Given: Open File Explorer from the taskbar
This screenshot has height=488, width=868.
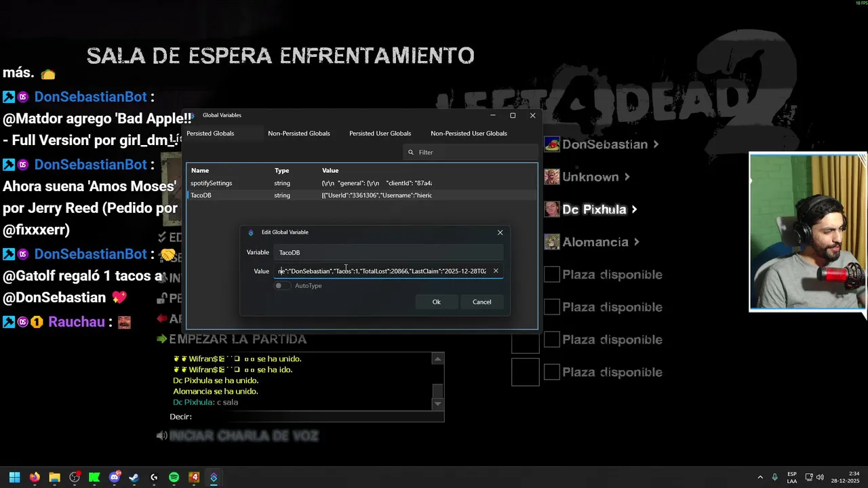Looking at the screenshot, I should click(x=54, y=477).
